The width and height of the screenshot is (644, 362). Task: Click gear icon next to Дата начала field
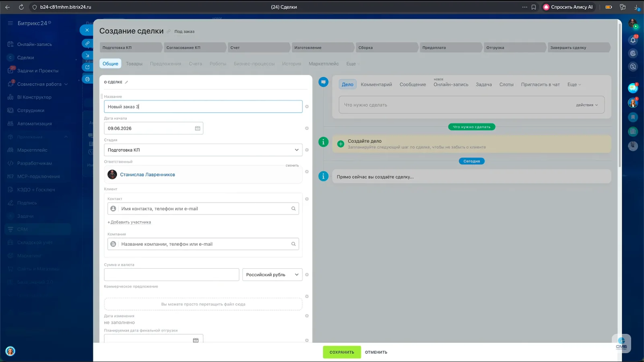pos(307,128)
